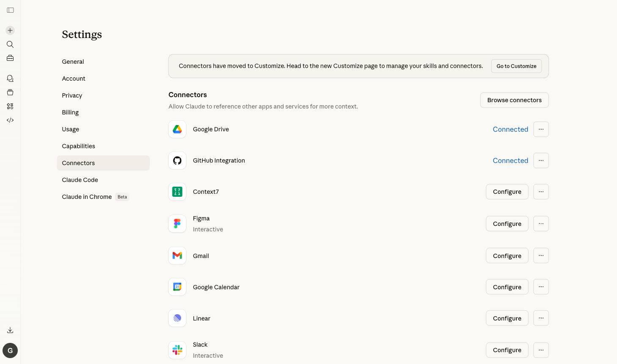Click the Go to Customize button
Screen dimensions: 617x364
click(x=516, y=66)
